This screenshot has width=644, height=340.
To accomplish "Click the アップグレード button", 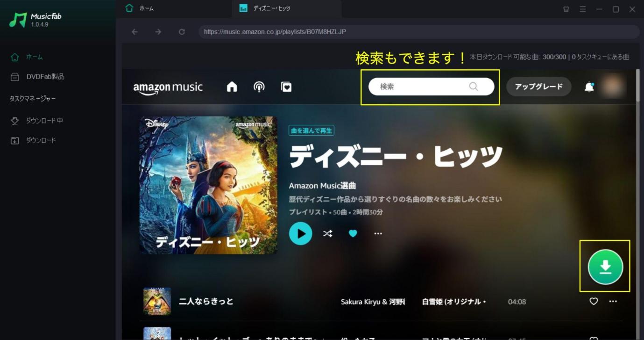I will click(x=538, y=87).
